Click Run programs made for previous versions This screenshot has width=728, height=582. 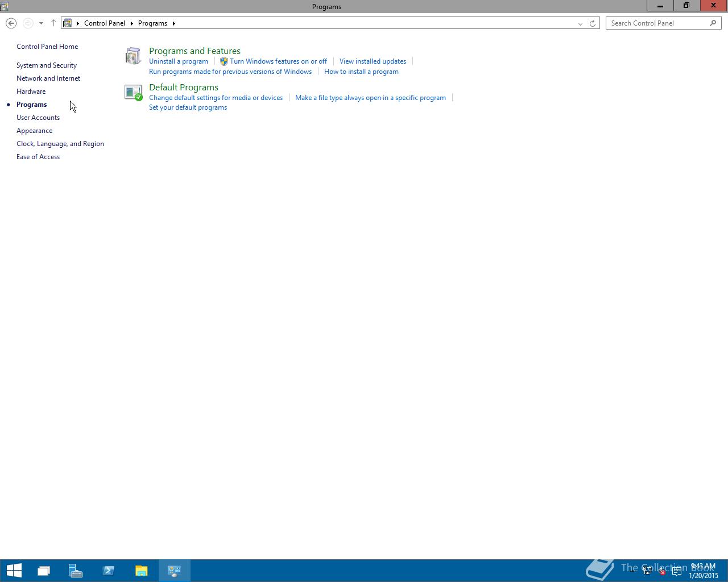point(230,72)
